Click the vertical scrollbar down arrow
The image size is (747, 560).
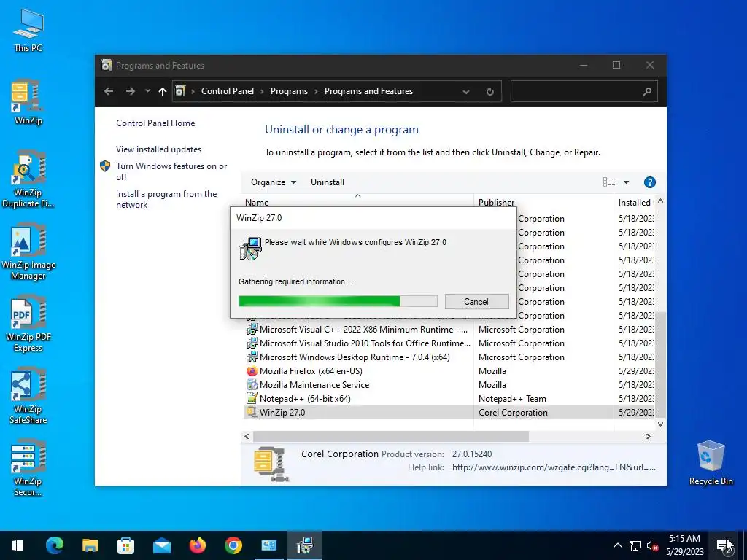coord(660,424)
